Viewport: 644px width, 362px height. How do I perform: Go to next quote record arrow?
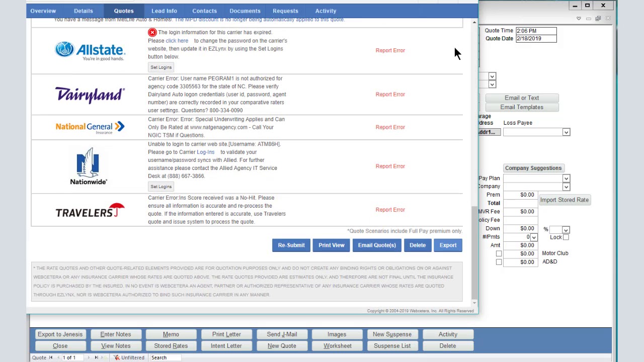pos(88,357)
